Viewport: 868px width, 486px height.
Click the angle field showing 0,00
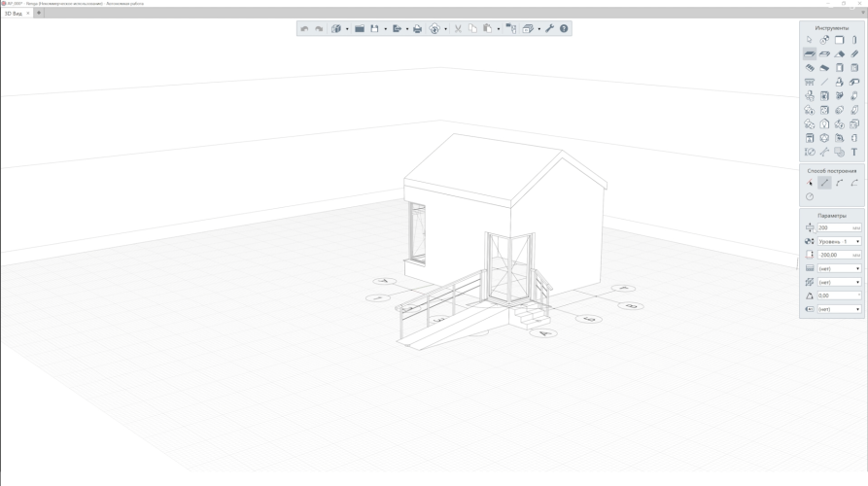pyautogui.click(x=837, y=295)
